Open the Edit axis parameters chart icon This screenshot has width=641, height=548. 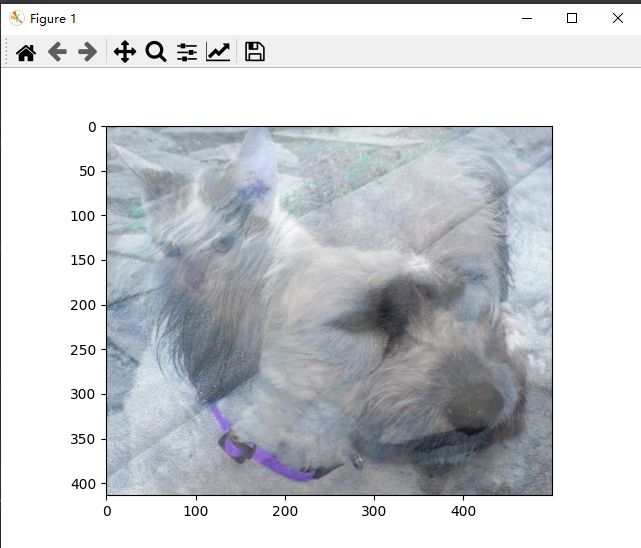click(x=218, y=52)
